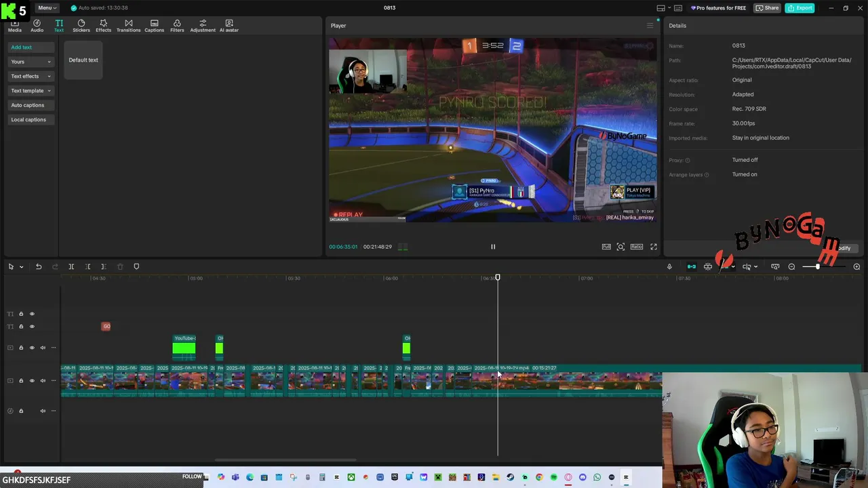The height and width of the screenshot is (488, 868).
Task: Open the Menu dropdown
Action: 47,8
